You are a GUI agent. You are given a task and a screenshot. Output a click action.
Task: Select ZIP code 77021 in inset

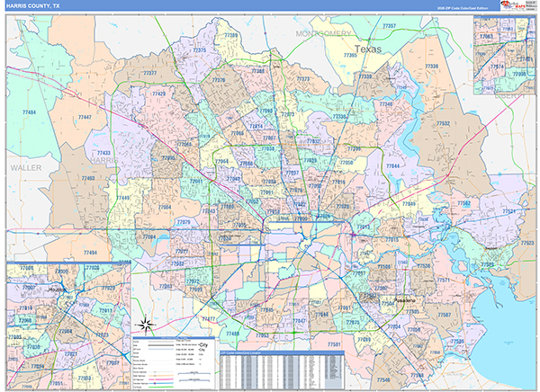click(71, 354)
